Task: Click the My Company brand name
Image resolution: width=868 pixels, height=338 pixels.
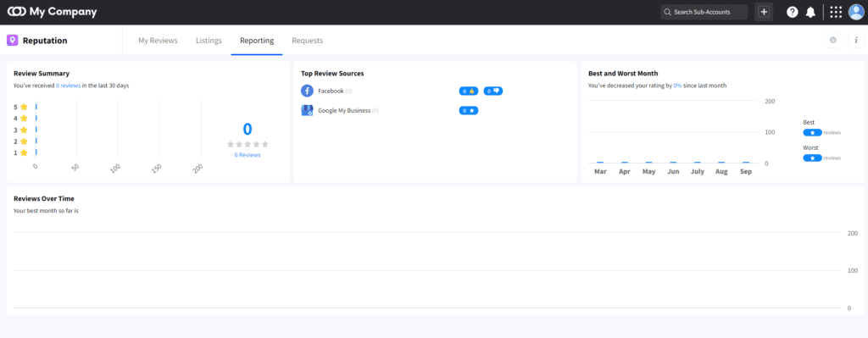Action: click(x=63, y=12)
